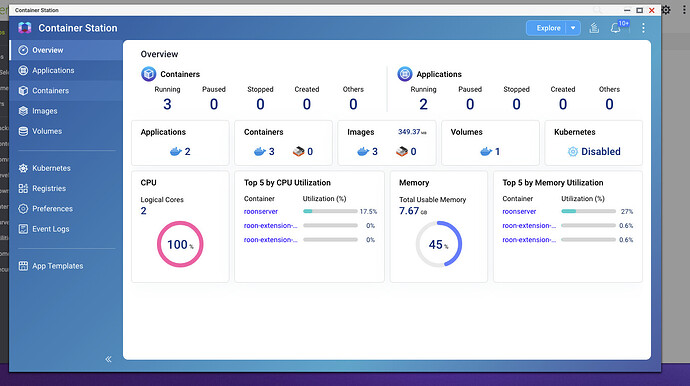Open roonserver in CPU utilization list

[261, 211]
